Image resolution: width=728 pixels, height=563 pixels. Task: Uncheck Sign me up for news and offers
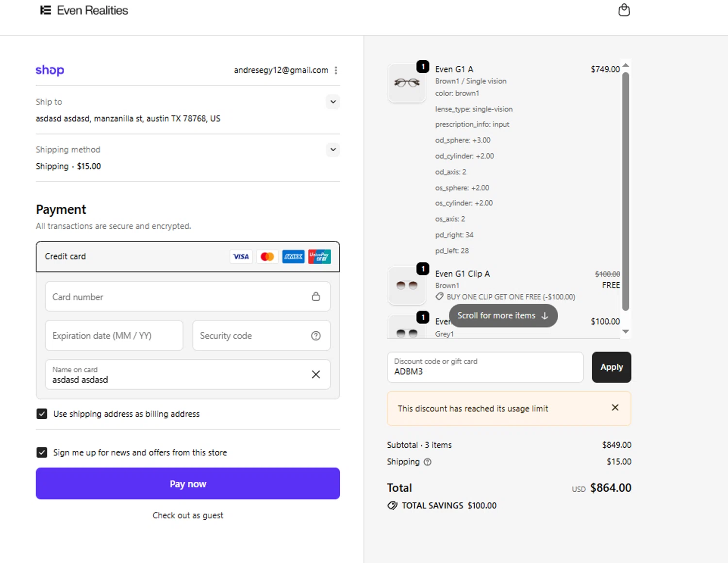[42, 452]
